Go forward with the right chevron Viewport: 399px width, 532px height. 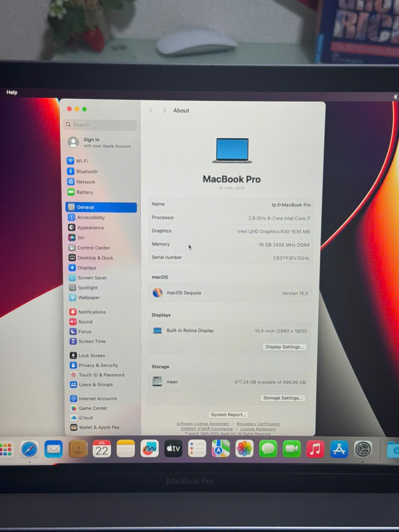point(164,110)
